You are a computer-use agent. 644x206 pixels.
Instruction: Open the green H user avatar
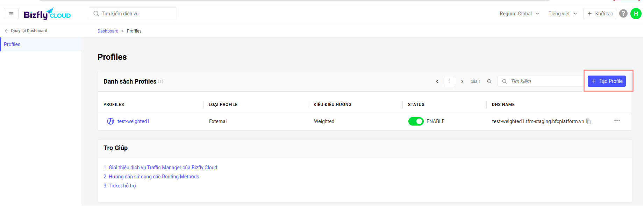636,14
